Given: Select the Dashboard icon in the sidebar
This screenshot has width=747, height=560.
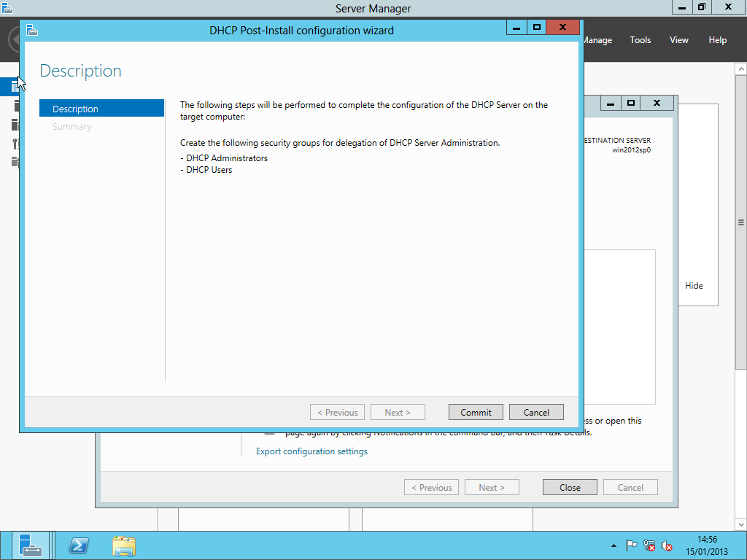Looking at the screenshot, I should 15,87.
